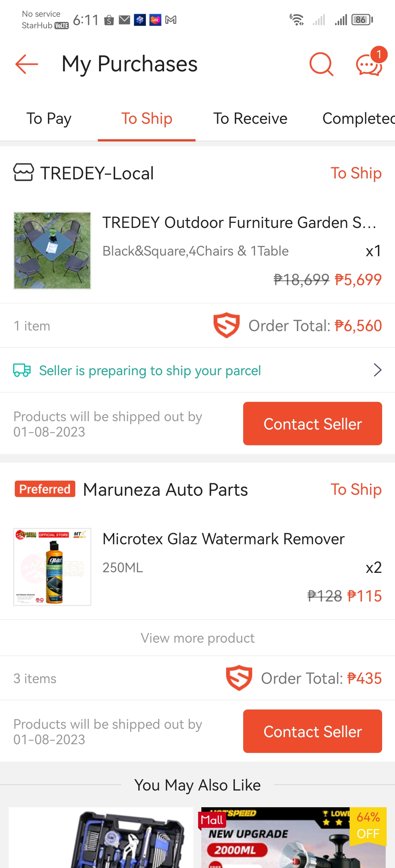Open Microtex Glaz remover product thumbnail
This screenshot has height=868, width=395.
click(52, 567)
